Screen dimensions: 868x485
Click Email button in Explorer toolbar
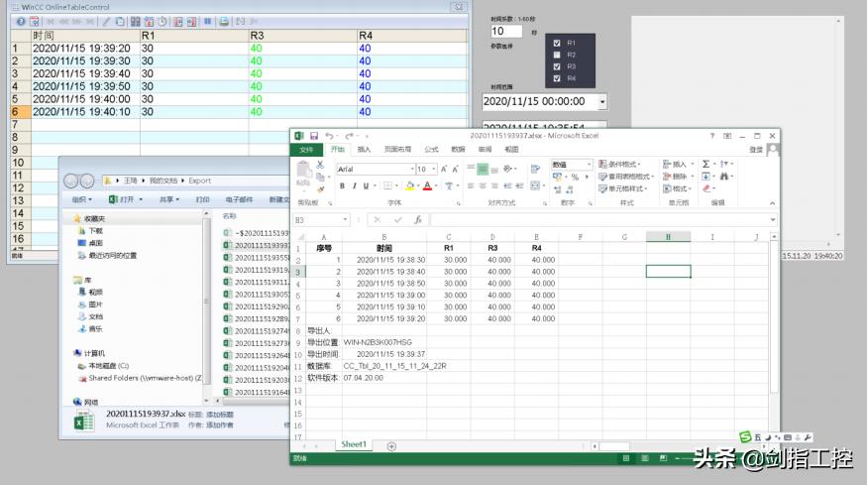239,199
